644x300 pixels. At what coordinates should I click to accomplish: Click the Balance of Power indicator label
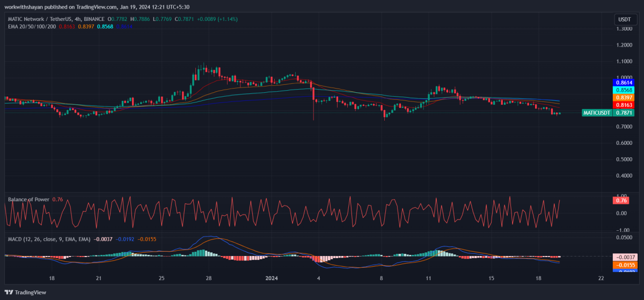(28, 200)
